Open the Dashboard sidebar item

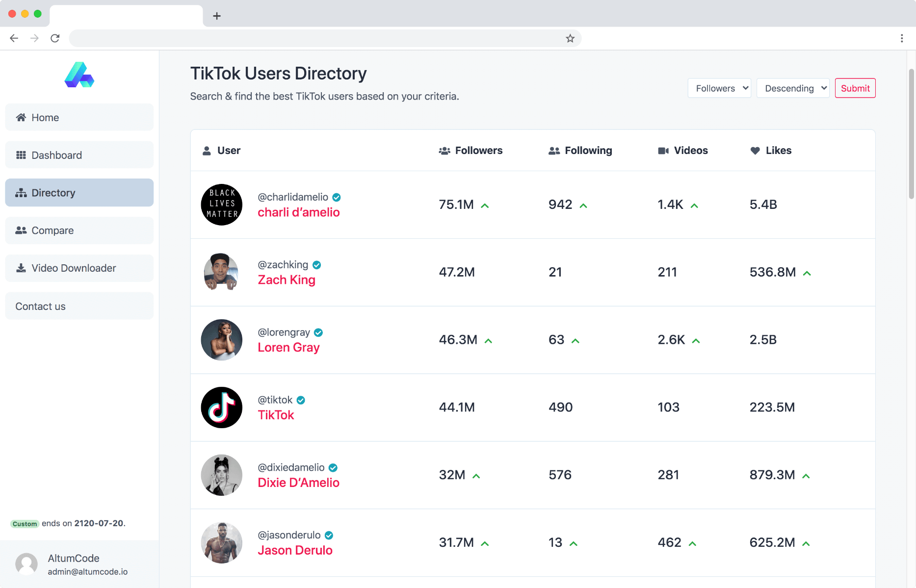click(79, 155)
